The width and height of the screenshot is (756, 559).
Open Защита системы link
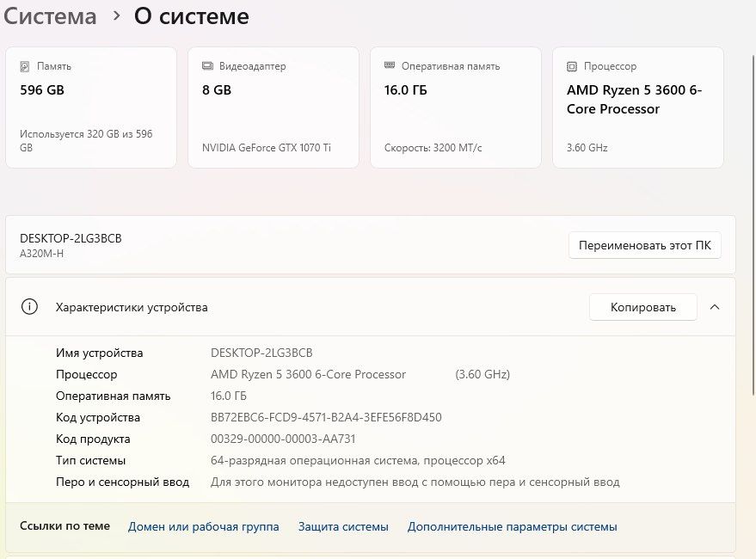343,526
